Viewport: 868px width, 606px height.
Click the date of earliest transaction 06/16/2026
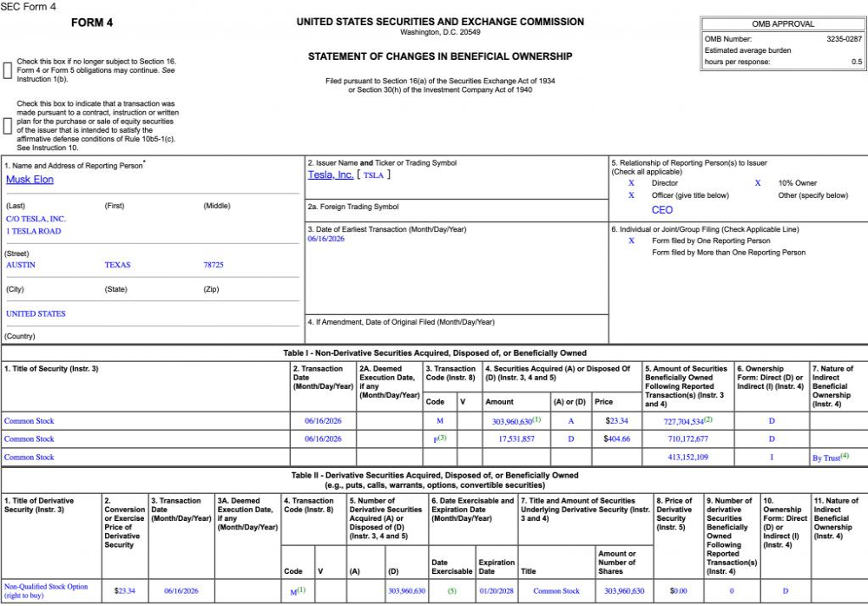point(326,239)
